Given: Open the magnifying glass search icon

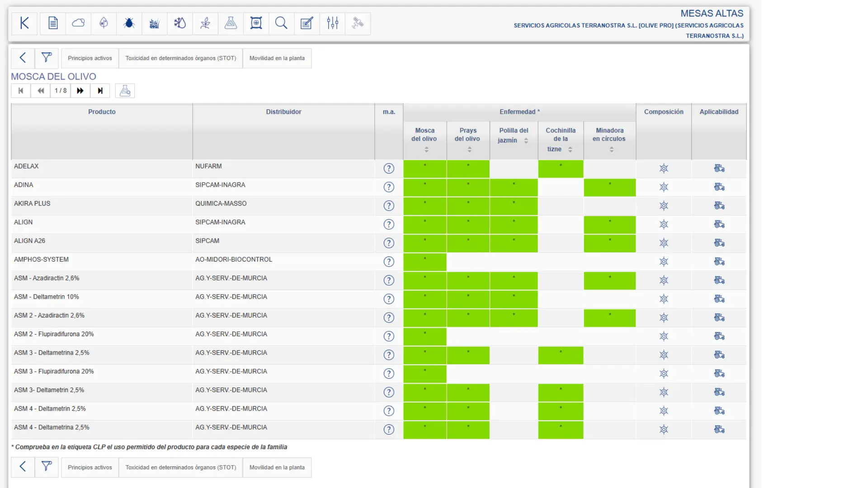Looking at the screenshot, I should click(281, 23).
